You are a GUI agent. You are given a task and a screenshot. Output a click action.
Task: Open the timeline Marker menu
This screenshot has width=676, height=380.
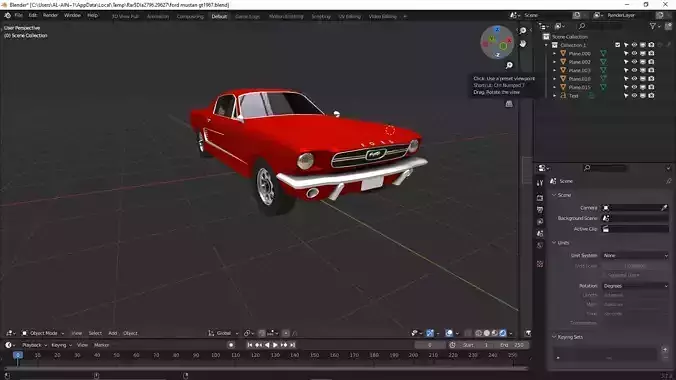(x=102, y=345)
